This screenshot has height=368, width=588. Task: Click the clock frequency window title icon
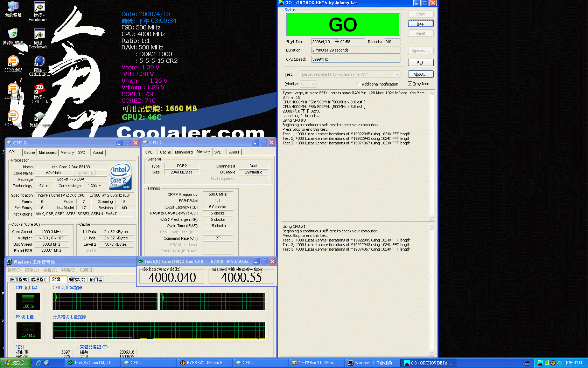click(141, 261)
